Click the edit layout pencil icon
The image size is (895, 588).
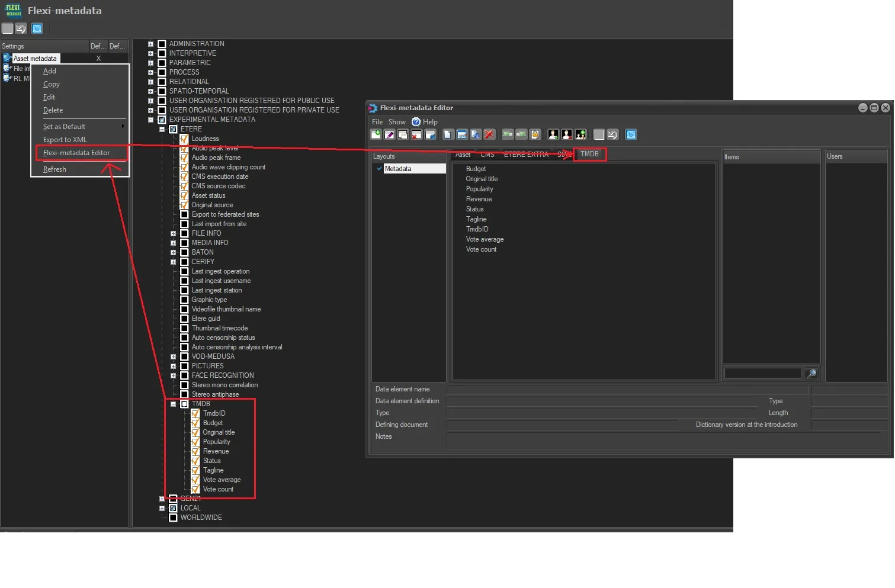coord(390,134)
